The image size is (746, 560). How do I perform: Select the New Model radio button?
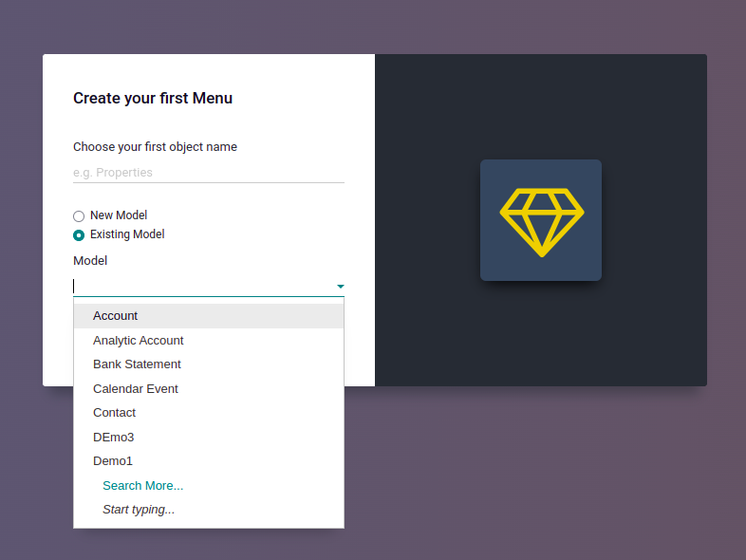pyautogui.click(x=79, y=216)
